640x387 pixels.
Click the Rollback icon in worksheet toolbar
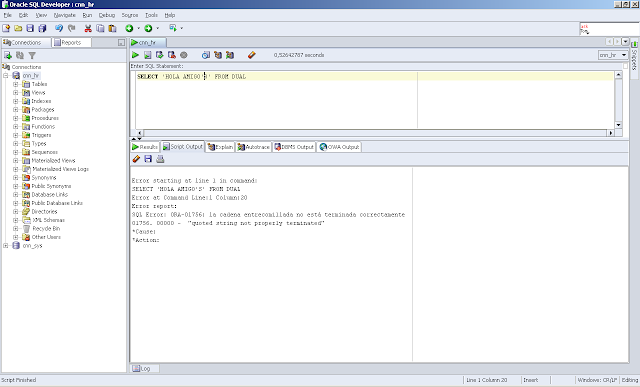coord(172,55)
